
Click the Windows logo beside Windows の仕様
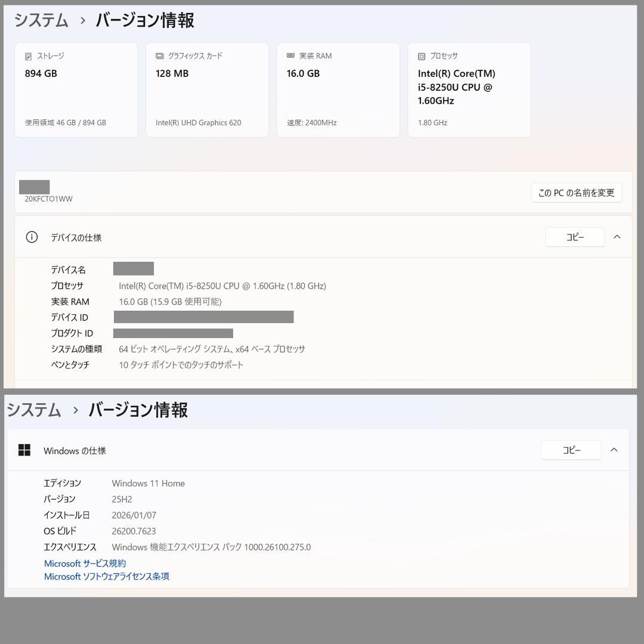24,450
